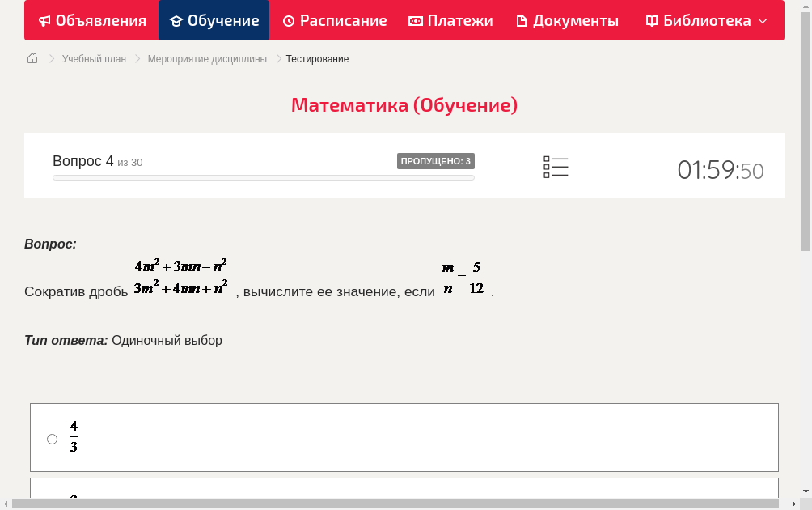Click the ПРОПУЩЕНО: 3 badge

click(x=437, y=160)
